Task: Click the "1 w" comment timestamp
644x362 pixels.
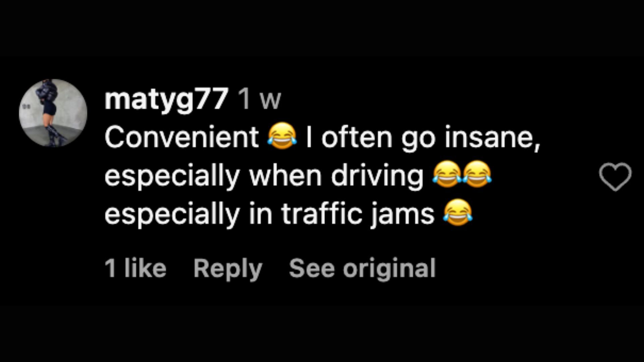Action: 259,100
